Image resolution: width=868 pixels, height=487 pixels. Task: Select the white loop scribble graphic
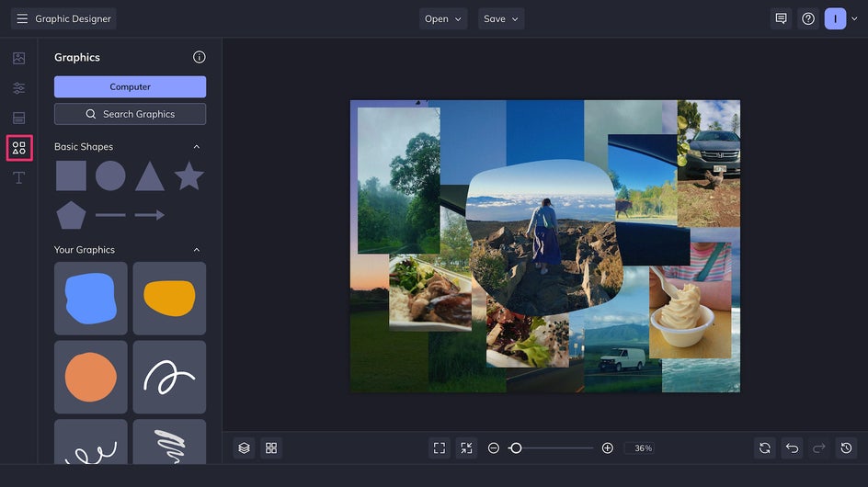click(169, 377)
